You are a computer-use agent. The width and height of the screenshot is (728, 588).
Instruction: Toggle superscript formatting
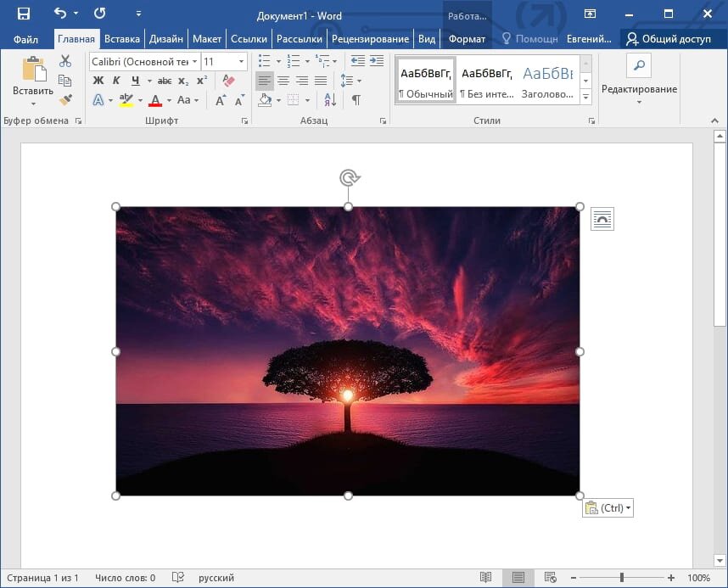(x=202, y=81)
